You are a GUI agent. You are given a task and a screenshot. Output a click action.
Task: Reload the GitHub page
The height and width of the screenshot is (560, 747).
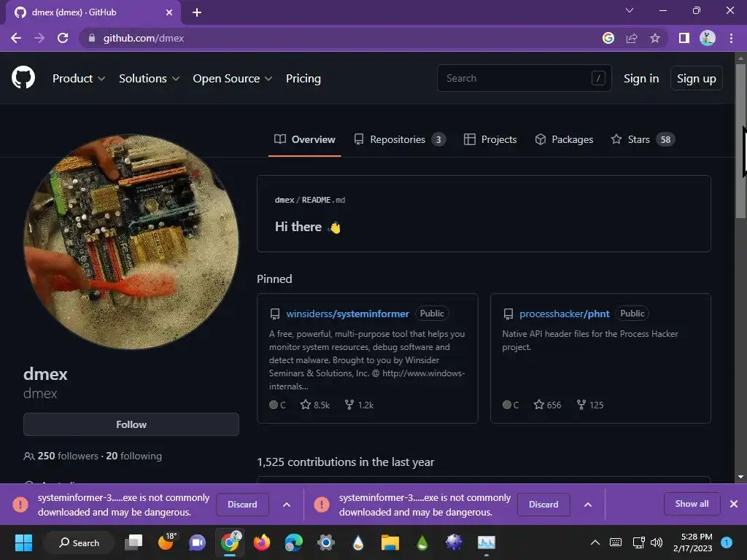click(x=63, y=38)
